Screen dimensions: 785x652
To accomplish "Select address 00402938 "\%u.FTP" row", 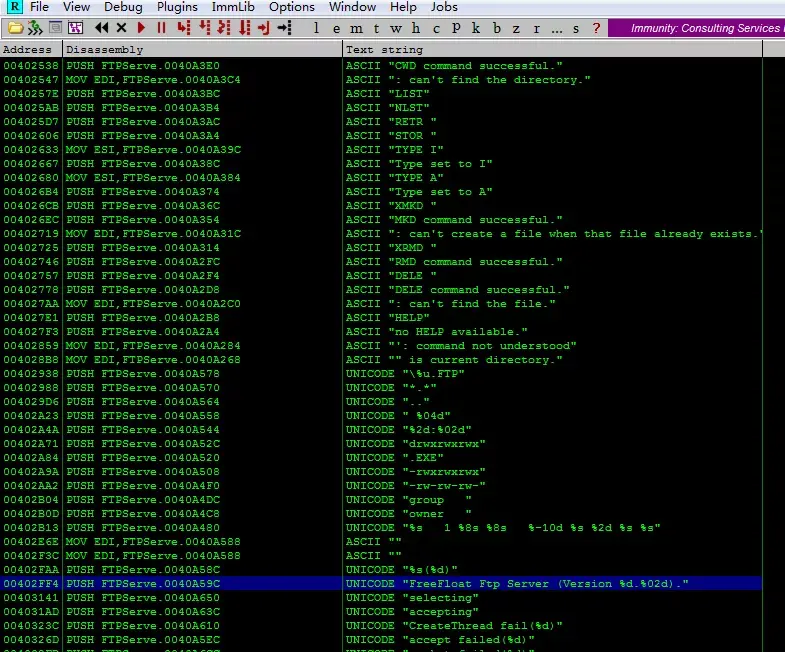I will 381,374.
